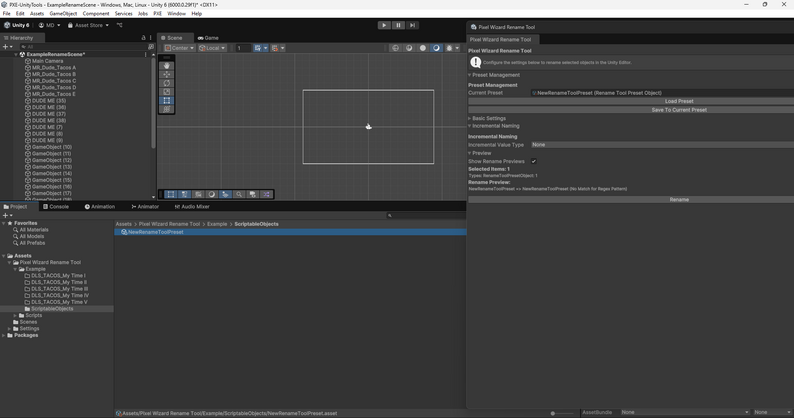Select the Rotate tool in Scene toolbar

167,83
